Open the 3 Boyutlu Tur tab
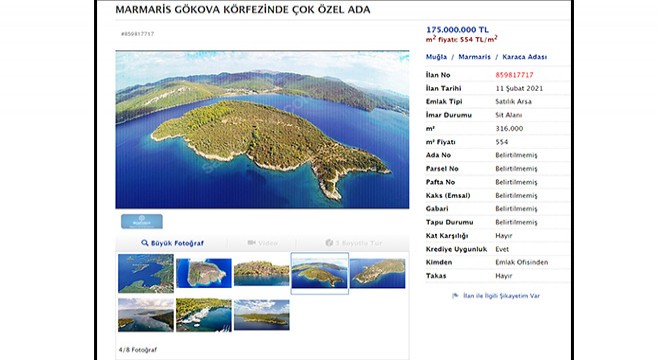Image resolution: width=660 pixels, height=360 pixels. [x=353, y=243]
